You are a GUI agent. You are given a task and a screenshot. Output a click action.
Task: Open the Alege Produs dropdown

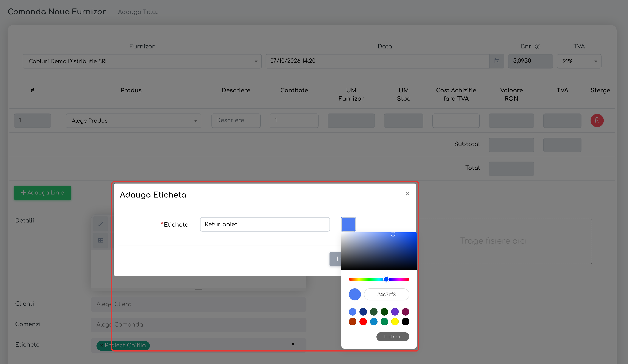tap(134, 121)
